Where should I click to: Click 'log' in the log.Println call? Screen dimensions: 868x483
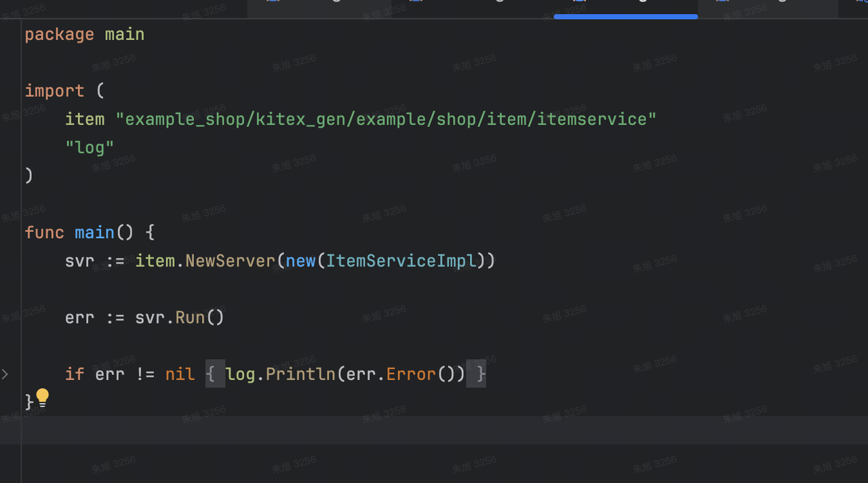coord(241,374)
